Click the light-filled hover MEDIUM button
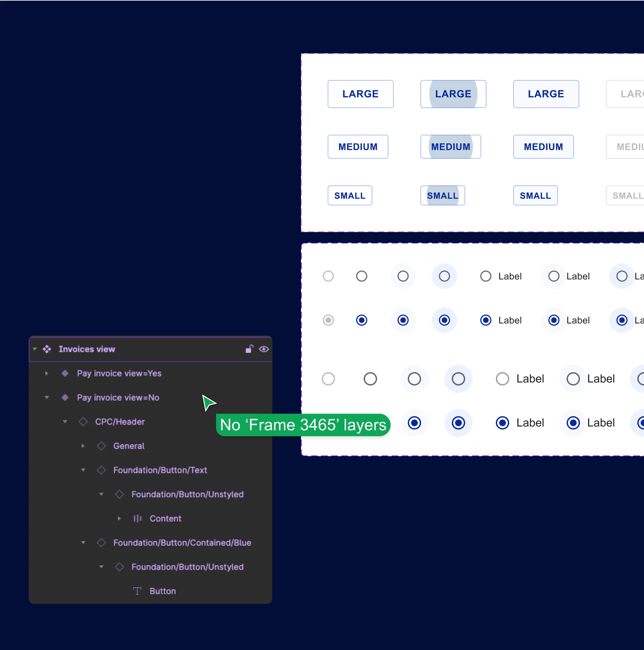Viewport: 644px width, 650px height. point(543,147)
